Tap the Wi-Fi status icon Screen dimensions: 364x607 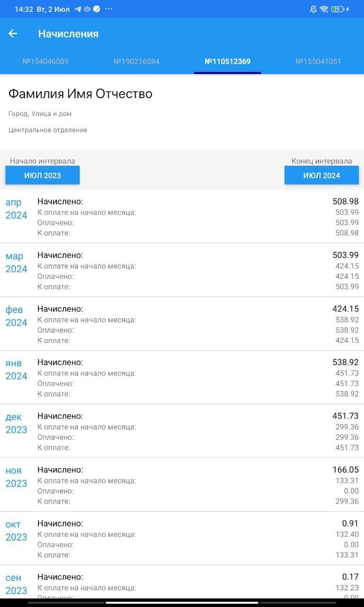pyautogui.click(x=324, y=9)
